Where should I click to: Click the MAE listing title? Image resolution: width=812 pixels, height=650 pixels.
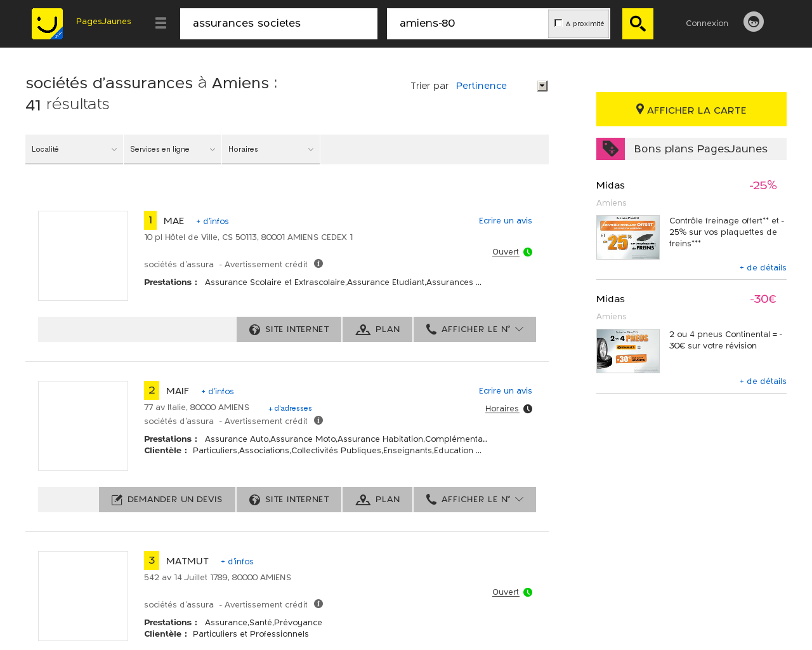pos(174,220)
